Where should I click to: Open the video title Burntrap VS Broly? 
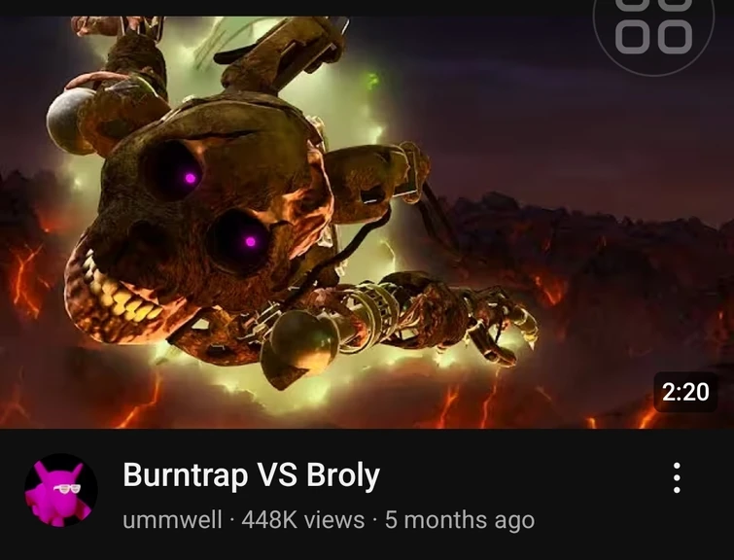(x=252, y=474)
